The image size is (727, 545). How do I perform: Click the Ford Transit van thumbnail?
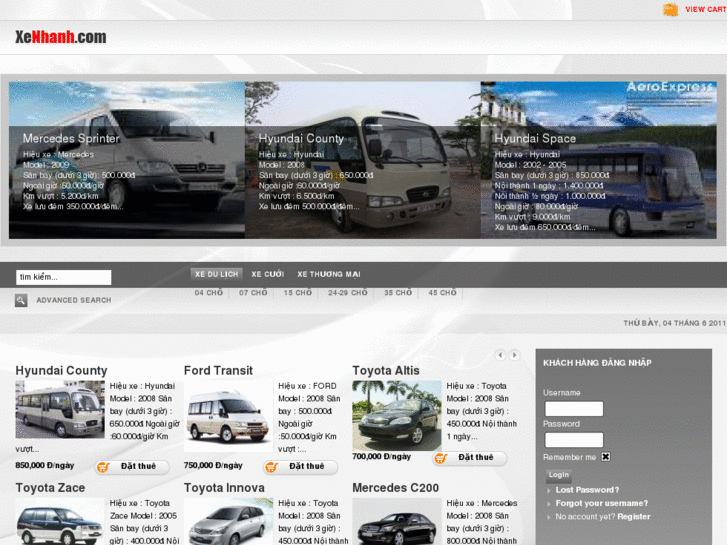(x=229, y=416)
